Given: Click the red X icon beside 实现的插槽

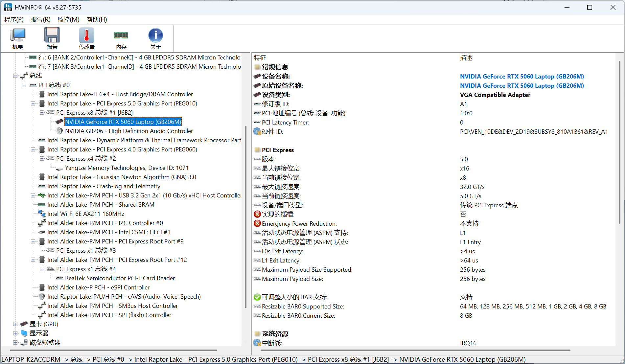Looking at the screenshot, I should (257, 215).
